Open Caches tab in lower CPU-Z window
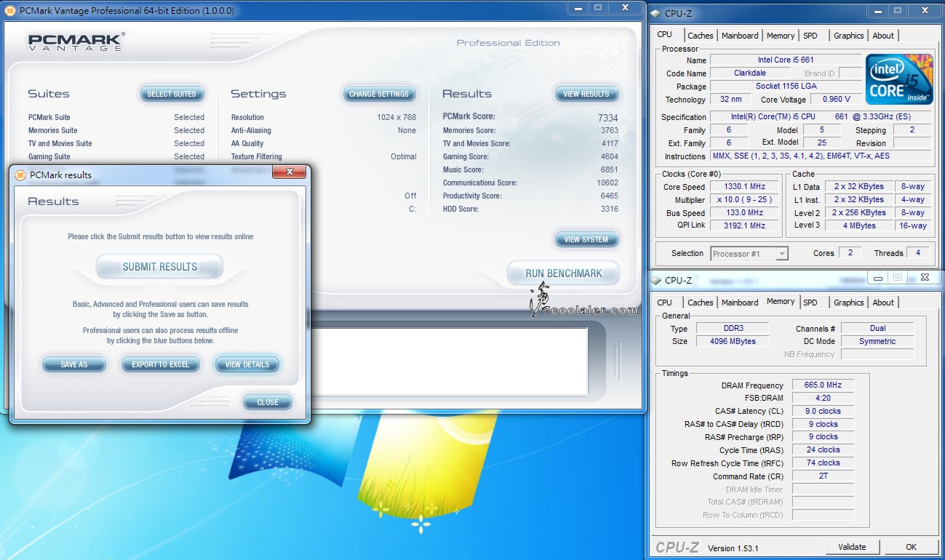This screenshot has width=945, height=560. 701,303
